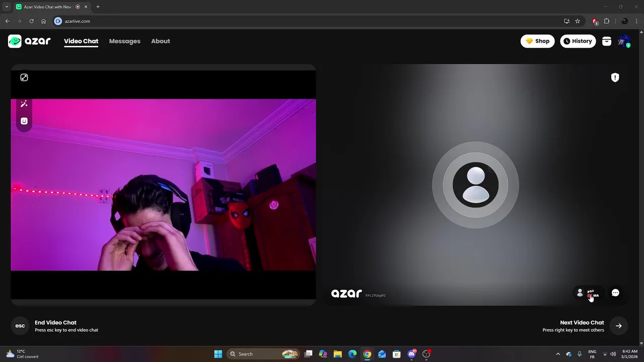View chat History
644x362 pixels.
pos(578,41)
